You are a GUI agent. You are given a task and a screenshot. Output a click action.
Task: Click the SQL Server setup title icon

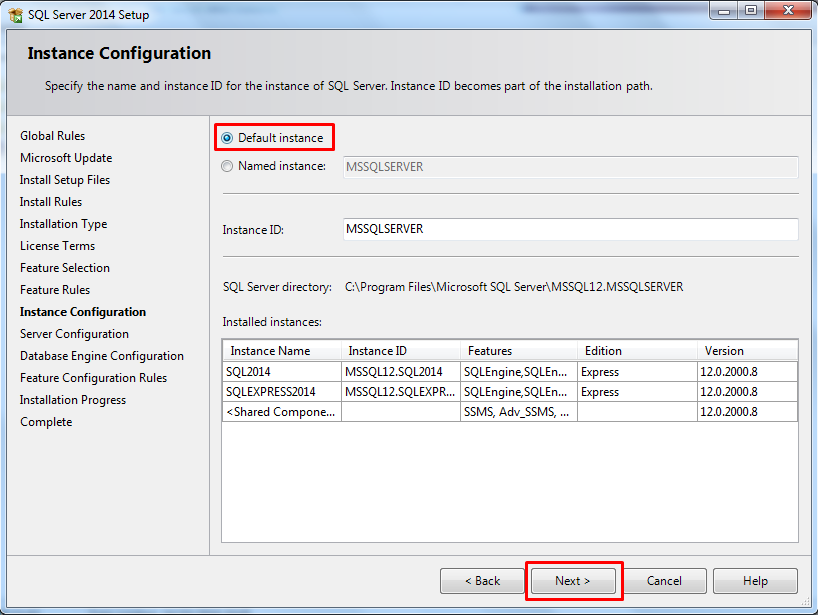tap(16, 15)
